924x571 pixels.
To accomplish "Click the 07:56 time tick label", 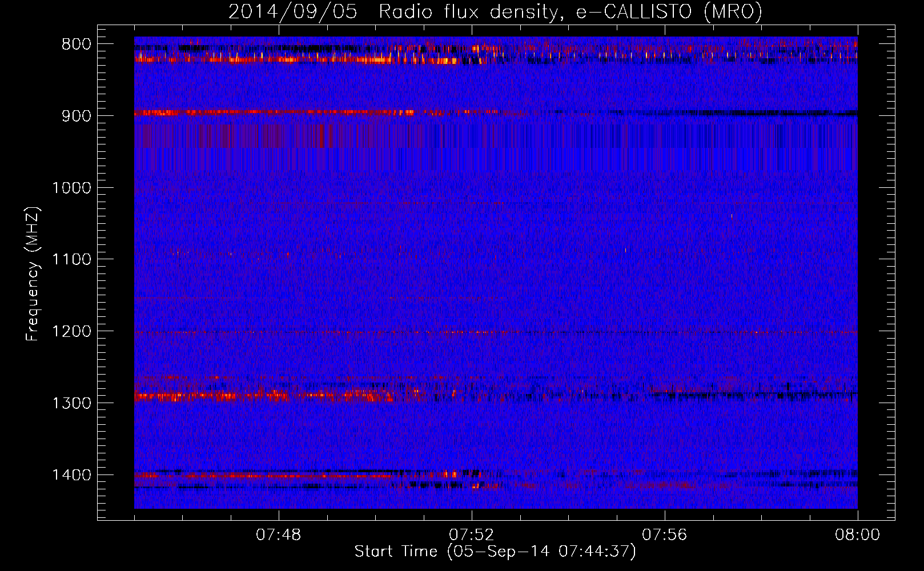I will click(x=665, y=535).
